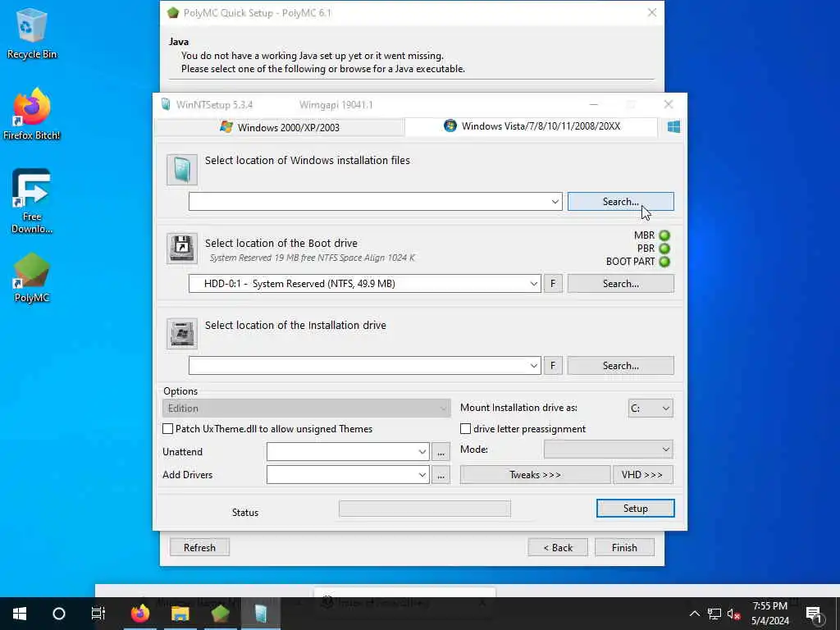Expand the Unattend dropdown
Image resolution: width=840 pixels, height=630 pixels.
[x=422, y=452]
